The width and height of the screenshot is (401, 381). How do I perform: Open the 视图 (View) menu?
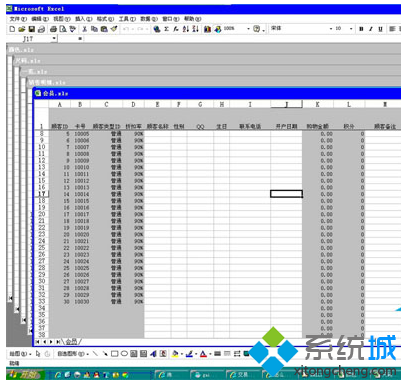point(62,19)
